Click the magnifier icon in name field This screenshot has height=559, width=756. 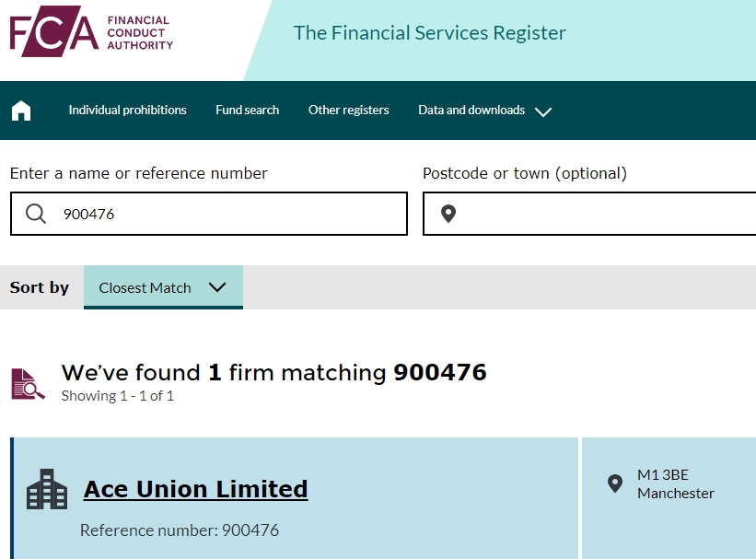36,214
